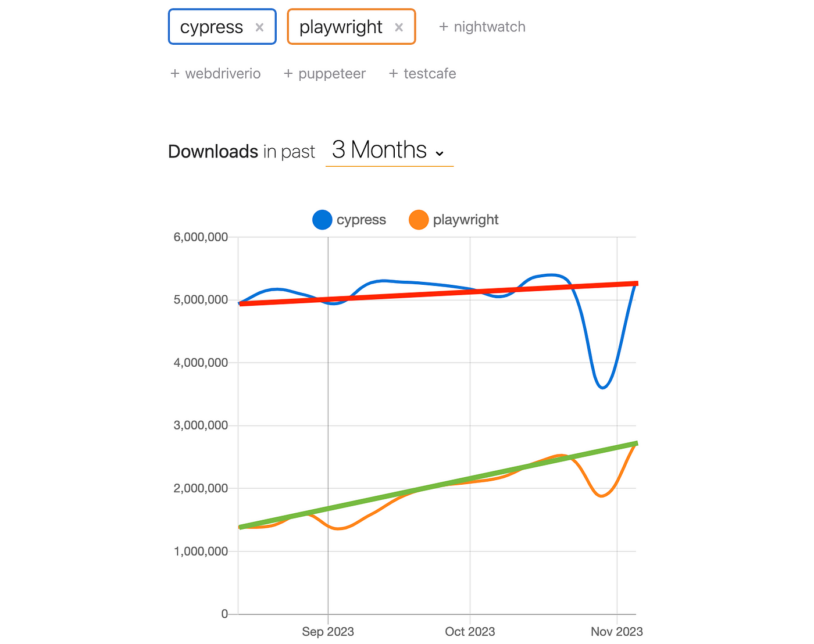Viewport: 814px width, 644px height.
Task: Click the 3,000,000 y-axis label
Action: [x=201, y=425]
